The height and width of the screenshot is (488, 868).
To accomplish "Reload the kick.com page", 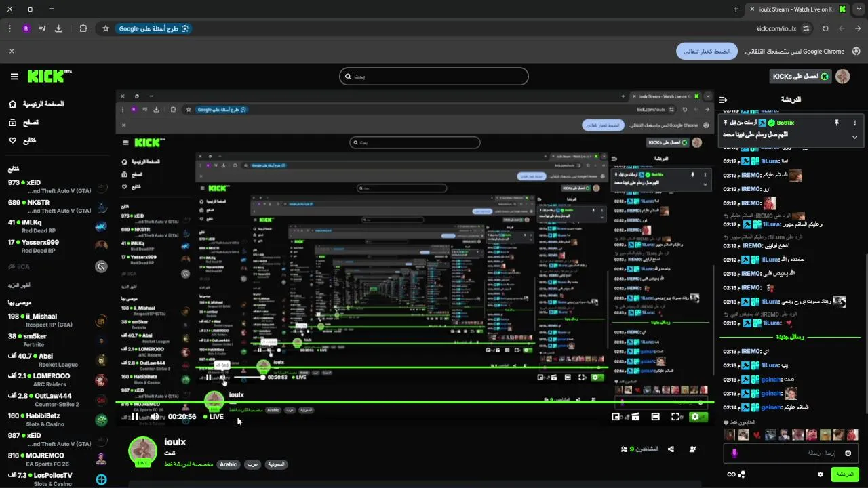I will (825, 28).
